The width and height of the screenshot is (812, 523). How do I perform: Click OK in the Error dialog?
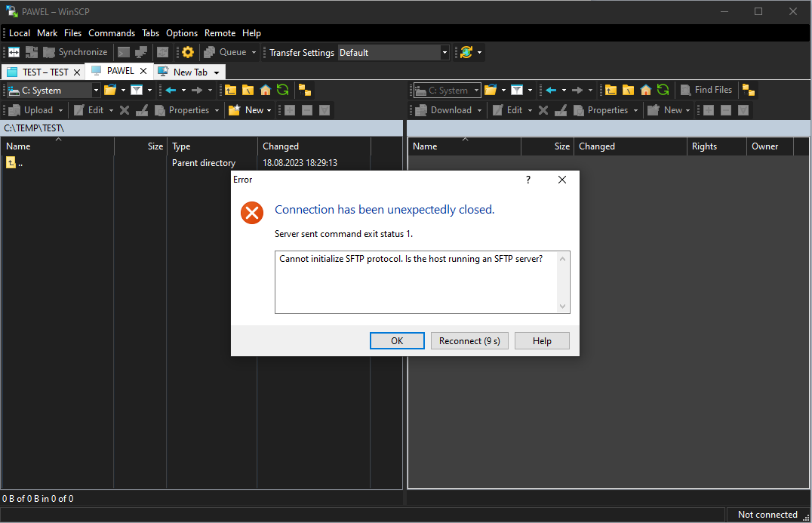[397, 340]
